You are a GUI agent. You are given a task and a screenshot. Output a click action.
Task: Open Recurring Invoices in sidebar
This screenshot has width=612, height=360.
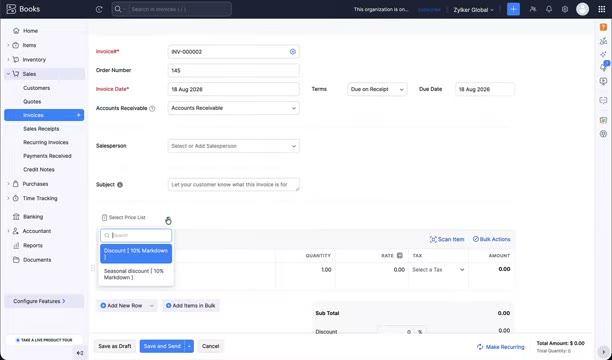point(46,143)
